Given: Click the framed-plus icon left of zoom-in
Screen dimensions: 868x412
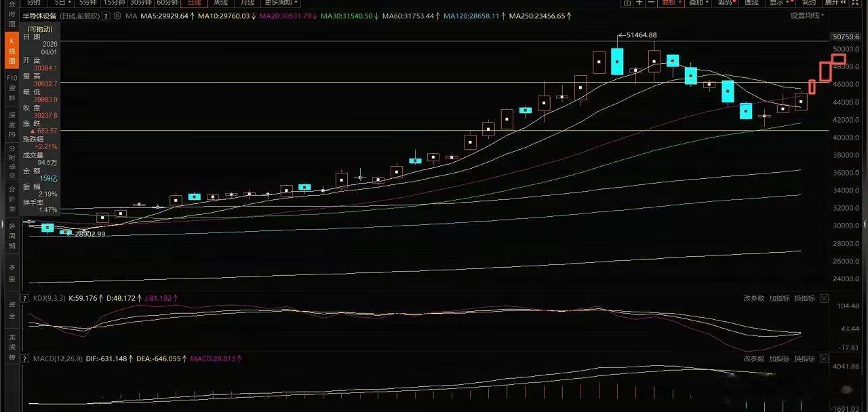Looking at the screenshot, I should tap(627, 3).
